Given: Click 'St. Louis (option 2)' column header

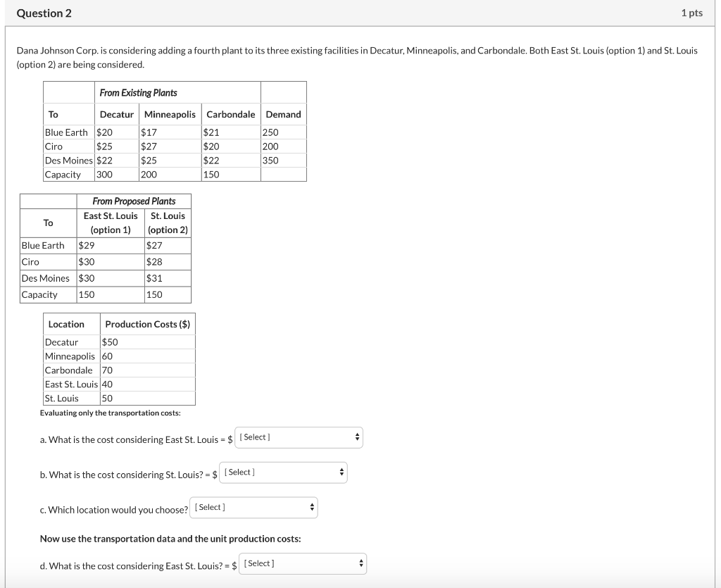Looking at the screenshot, I should click(168, 223).
